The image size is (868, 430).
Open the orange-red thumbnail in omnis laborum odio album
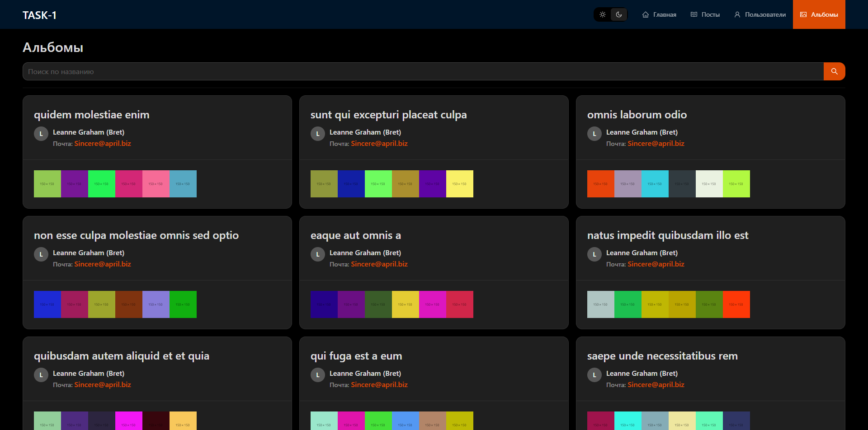(601, 184)
